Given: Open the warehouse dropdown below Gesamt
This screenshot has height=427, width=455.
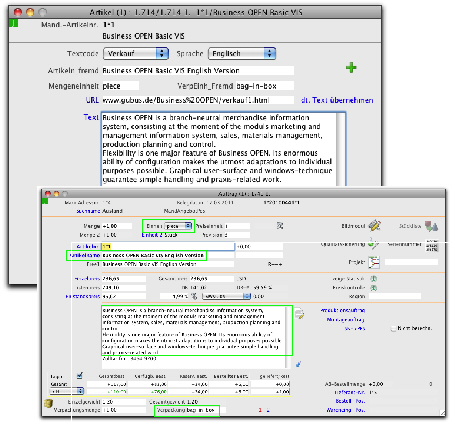Looking at the screenshot, I should (66, 391).
